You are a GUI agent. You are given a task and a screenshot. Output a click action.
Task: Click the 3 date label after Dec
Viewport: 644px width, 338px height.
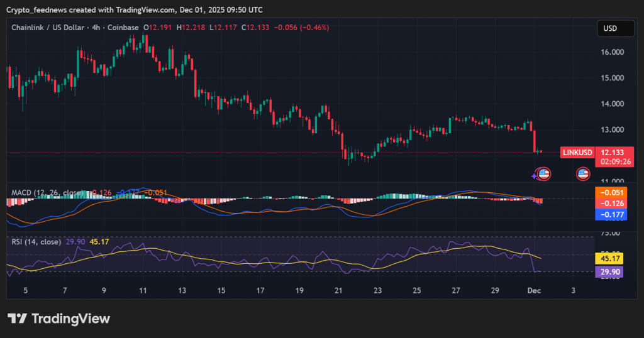[574, 290]
